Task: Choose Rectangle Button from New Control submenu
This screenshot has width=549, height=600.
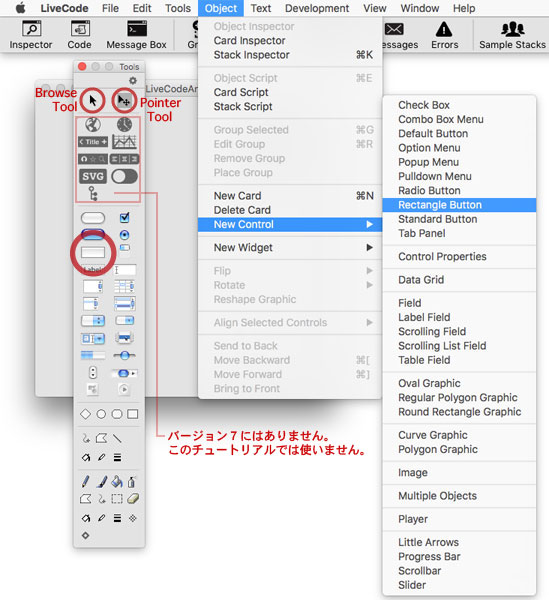Action: click(x=459, y=205)
